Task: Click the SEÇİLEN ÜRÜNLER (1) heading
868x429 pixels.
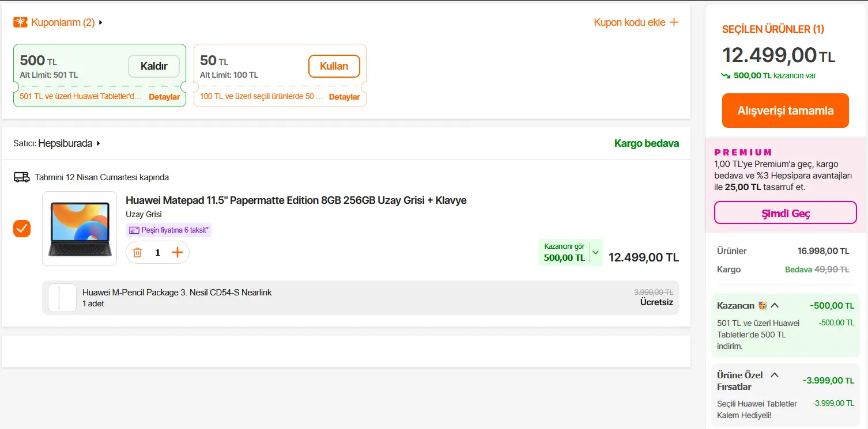Action: tap(773, 29)
